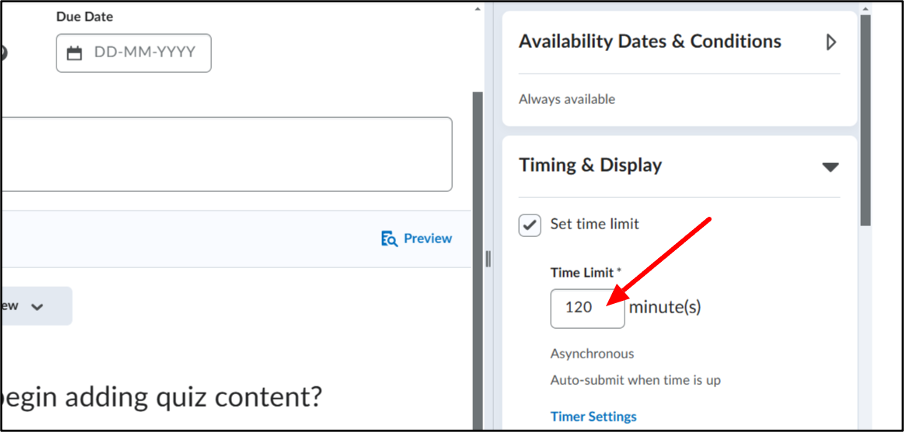Screen dimensions: 904x432
Task: Click the Availability Dates & Conditions heading
Action: tap(650, 42)
